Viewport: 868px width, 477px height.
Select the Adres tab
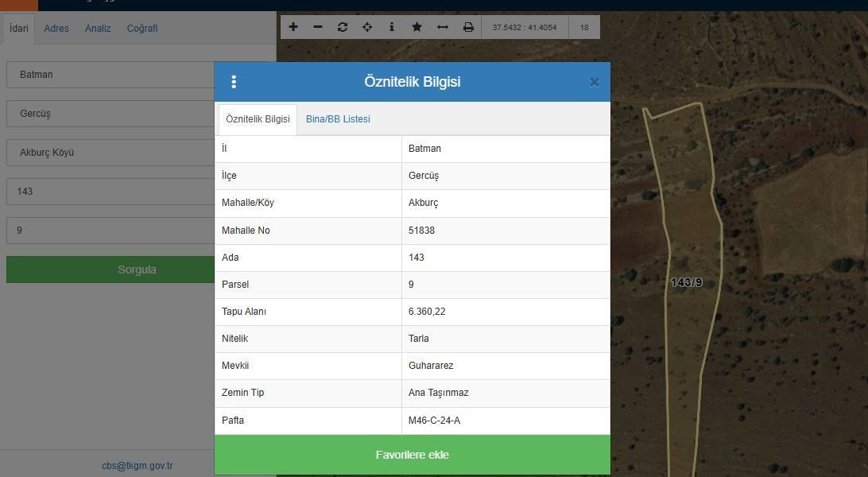[56, 29]
